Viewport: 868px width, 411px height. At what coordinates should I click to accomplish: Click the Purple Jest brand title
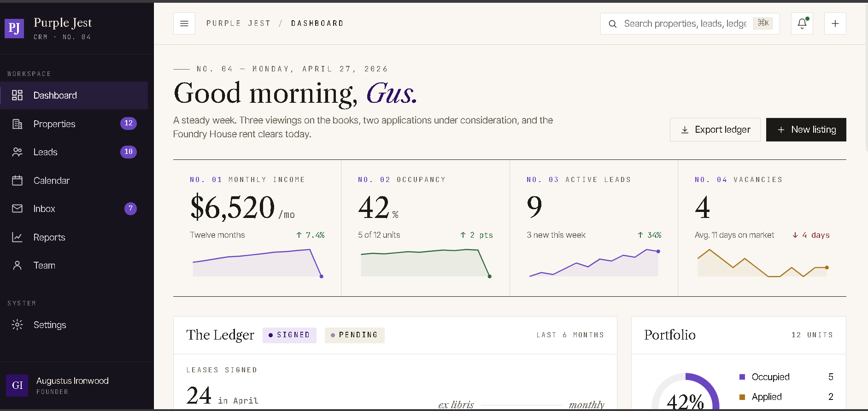[63, 23]
